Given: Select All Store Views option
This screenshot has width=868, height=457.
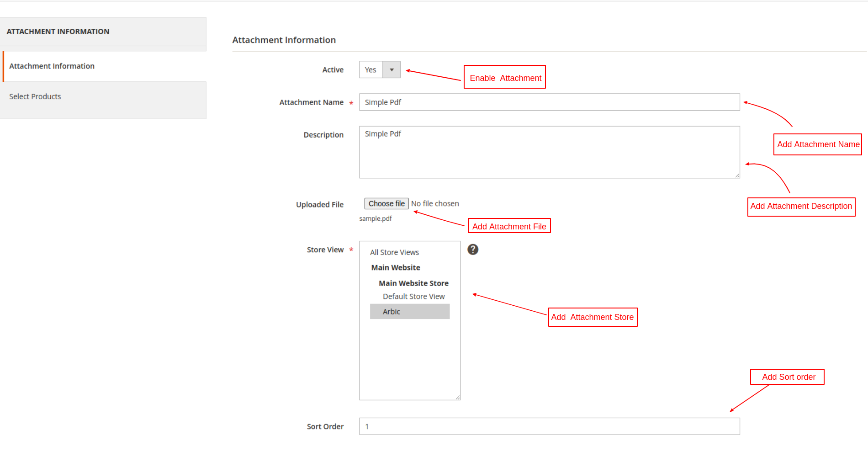Looking at the screenshot, I should pos(395,252).
